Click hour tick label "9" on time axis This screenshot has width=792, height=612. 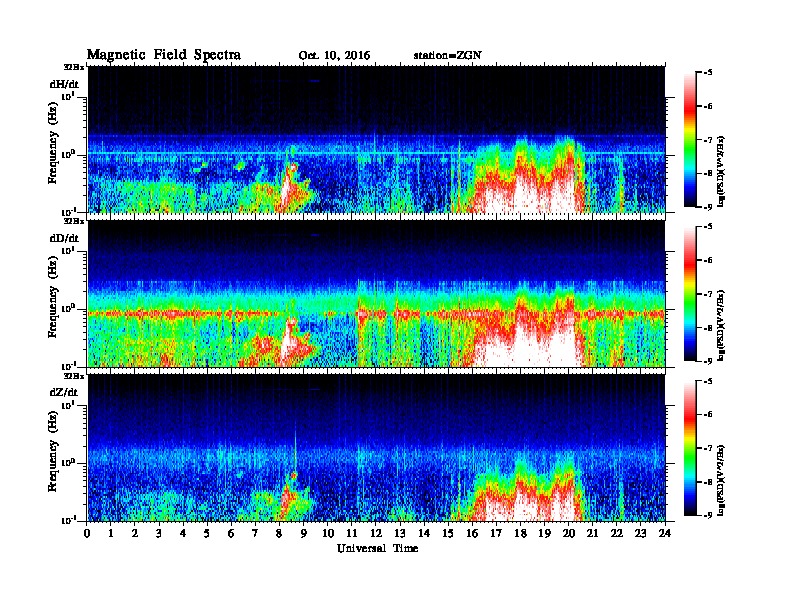304,533
